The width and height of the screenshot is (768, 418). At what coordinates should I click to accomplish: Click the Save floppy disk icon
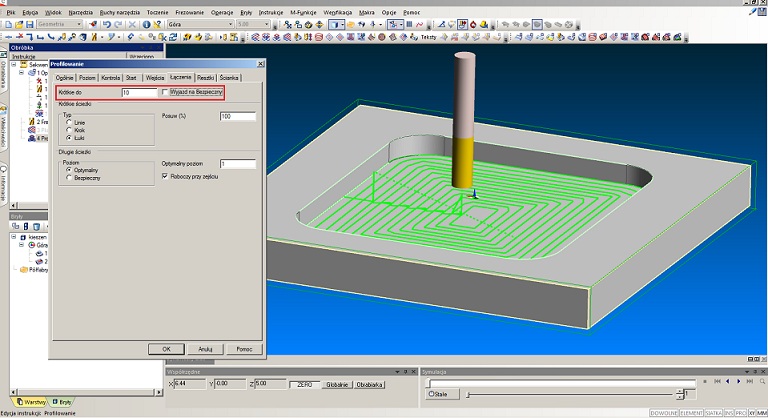click(29, 24)
